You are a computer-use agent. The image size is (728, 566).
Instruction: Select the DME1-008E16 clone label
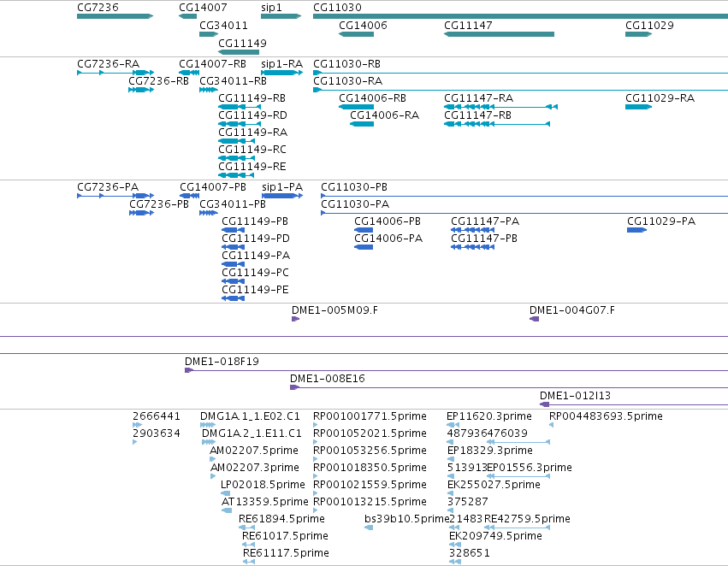(x=328, y=379)
